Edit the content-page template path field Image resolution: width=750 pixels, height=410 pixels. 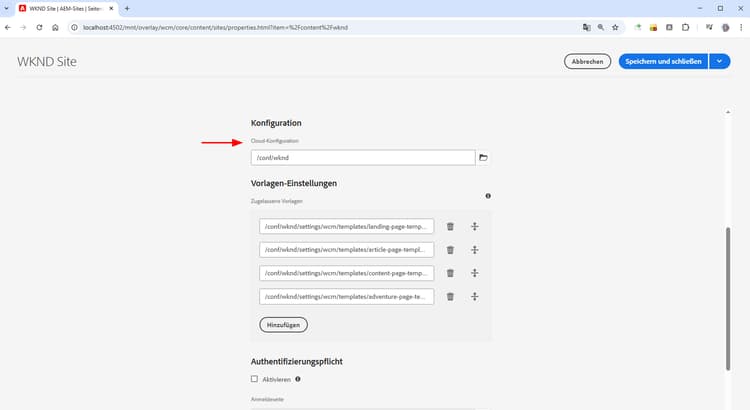tap(346, 273)
